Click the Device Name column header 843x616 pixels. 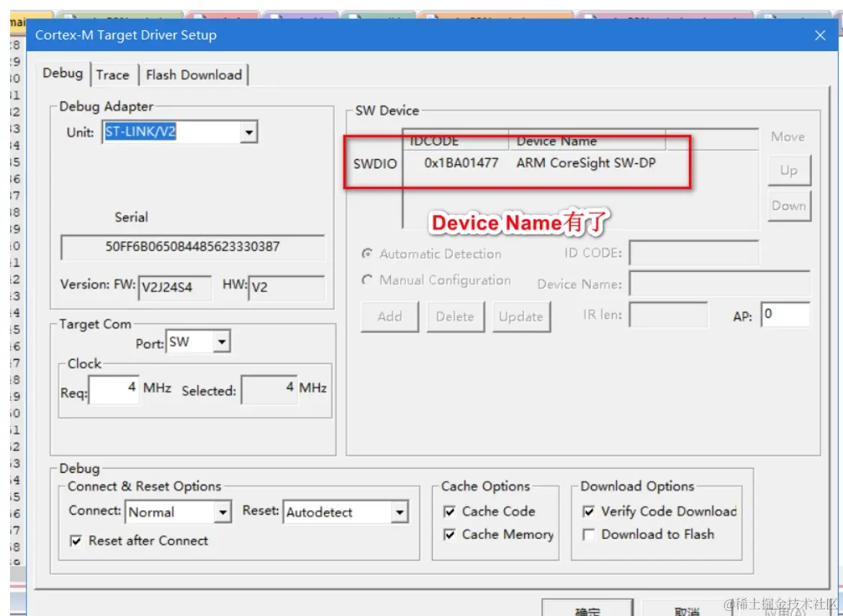point(587,141)
